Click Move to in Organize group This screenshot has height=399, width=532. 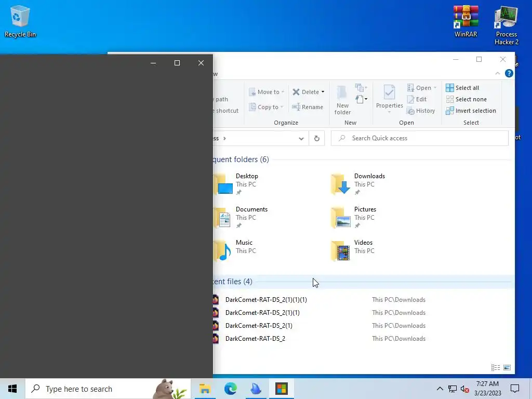(x=267, y=92)
